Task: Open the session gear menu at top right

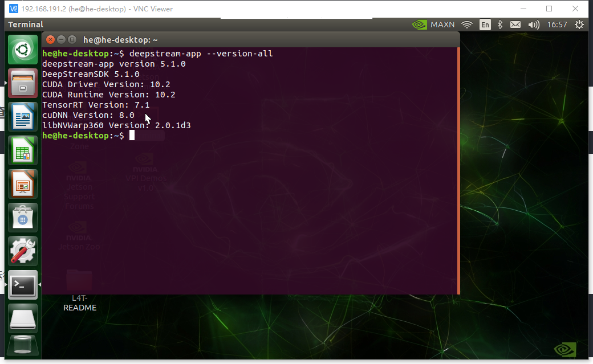Action: [x=579, y=24]
